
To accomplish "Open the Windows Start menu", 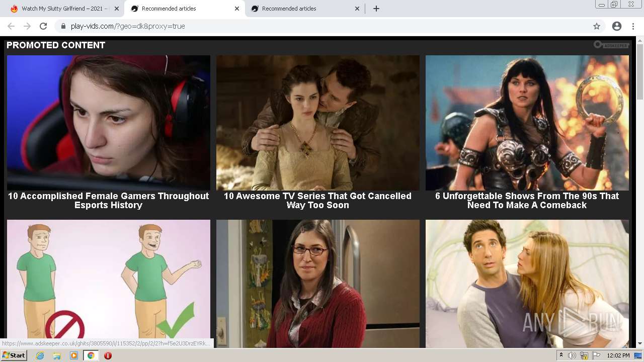I will (x=14, y=355).
